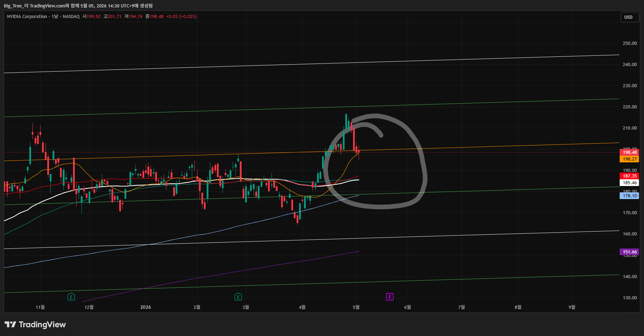Screen dimensions: 644x336
Task: Click the 240.00 price axis label
Action: (630, 65)
